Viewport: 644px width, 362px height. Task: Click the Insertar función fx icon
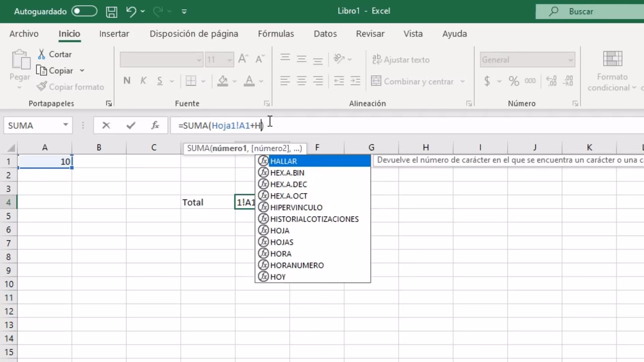pos(155,125)
